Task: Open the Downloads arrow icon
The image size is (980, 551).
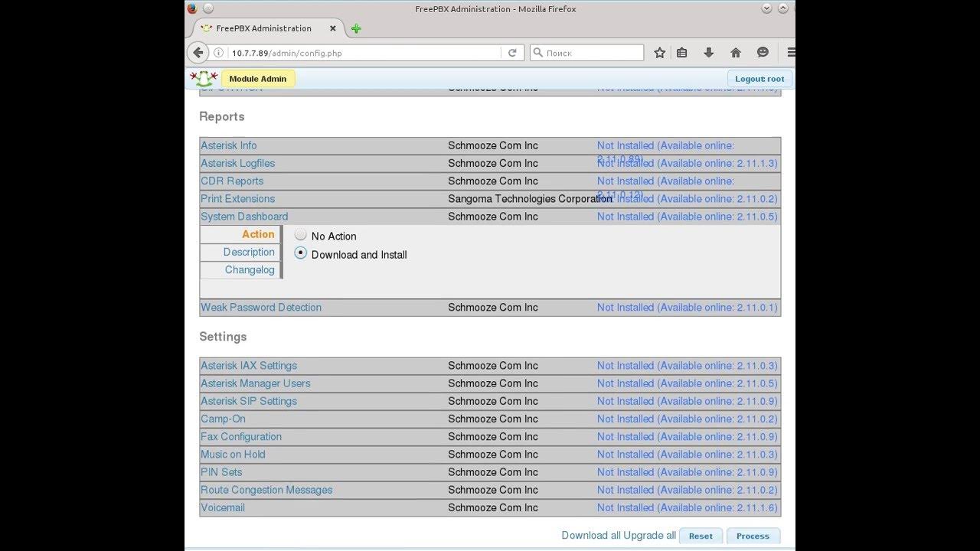Action: pos(708,53)
